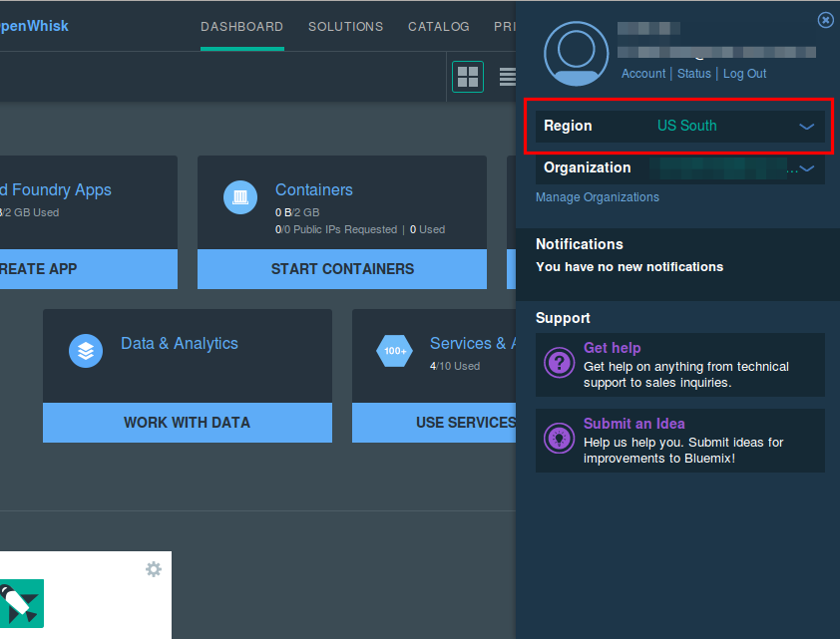Switch to list view layout
This screenshot has width=840, height=639.
(508, 77)
